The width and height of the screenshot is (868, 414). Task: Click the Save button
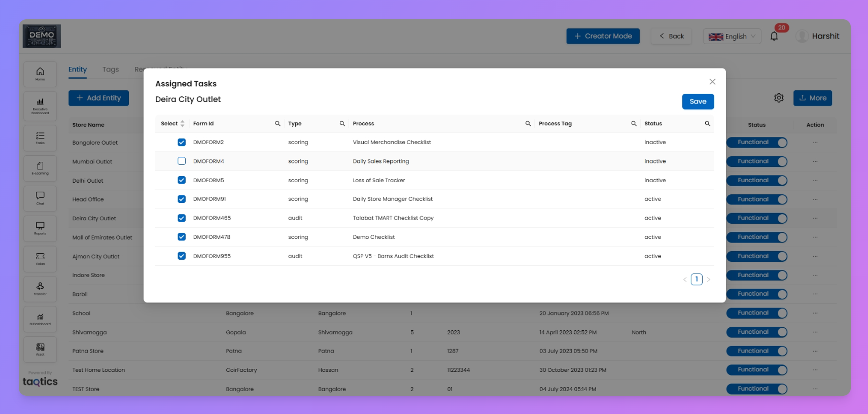coord(698,101)
